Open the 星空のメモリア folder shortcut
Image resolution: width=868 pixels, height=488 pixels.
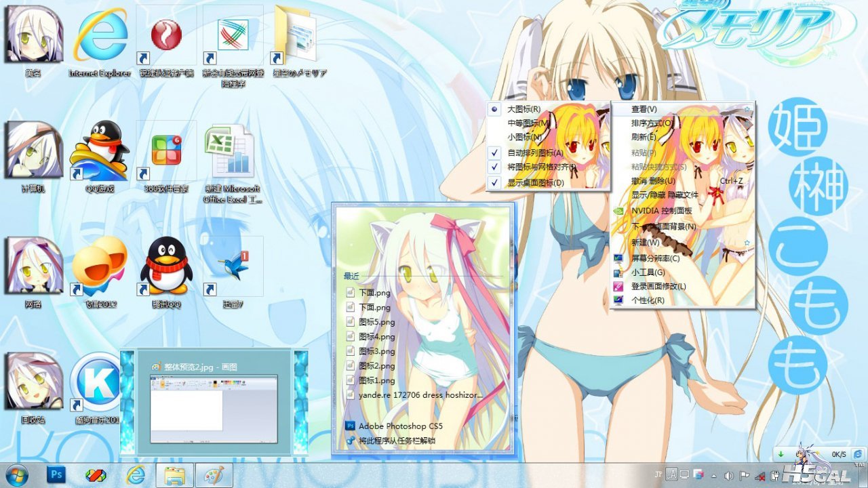tap(300, 41)
